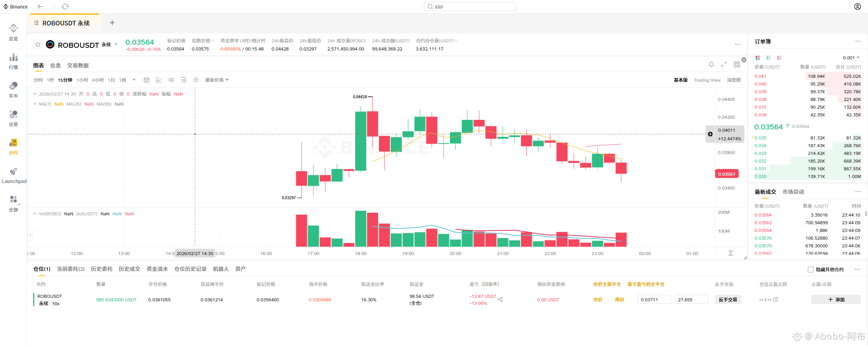Toggle 隐藏其他合约 checkbox
The image size is (868, 346).
click(x=811, y=270)
